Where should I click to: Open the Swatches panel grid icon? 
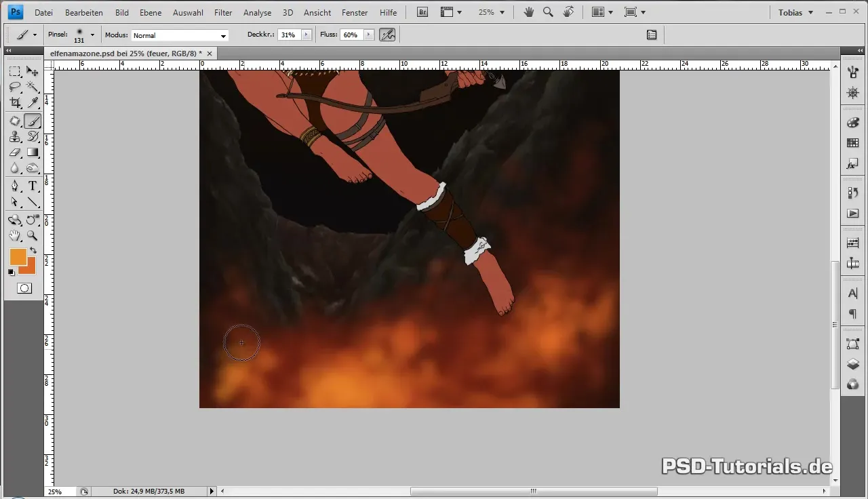click(853, 143)
